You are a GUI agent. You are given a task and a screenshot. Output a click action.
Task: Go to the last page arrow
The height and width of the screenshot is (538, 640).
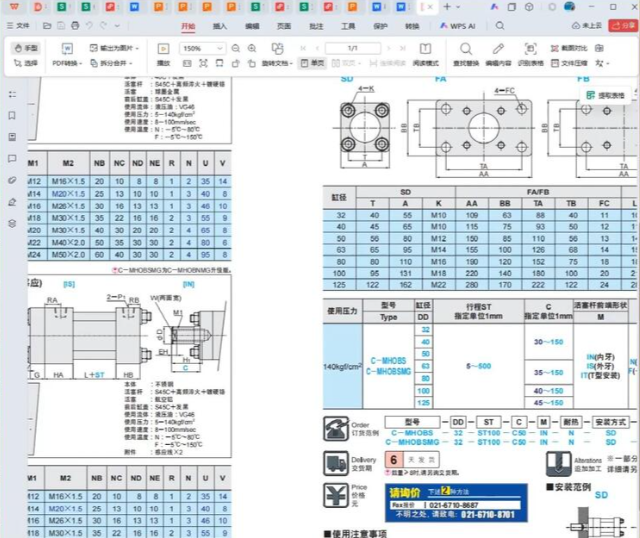(402, 48)
